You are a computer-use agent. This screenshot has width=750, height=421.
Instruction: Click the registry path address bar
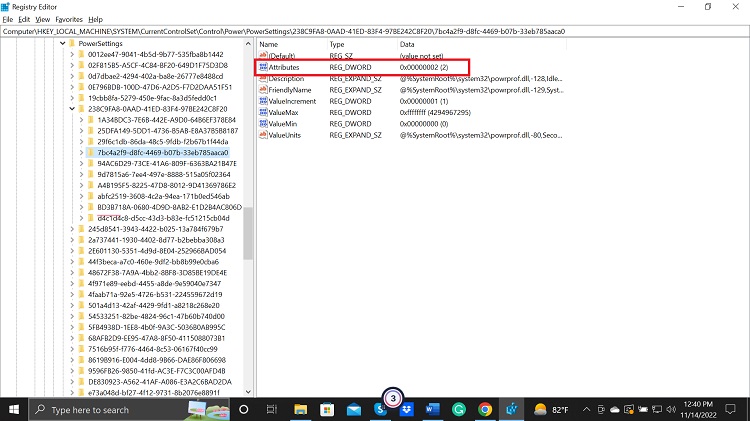point(375,31)
